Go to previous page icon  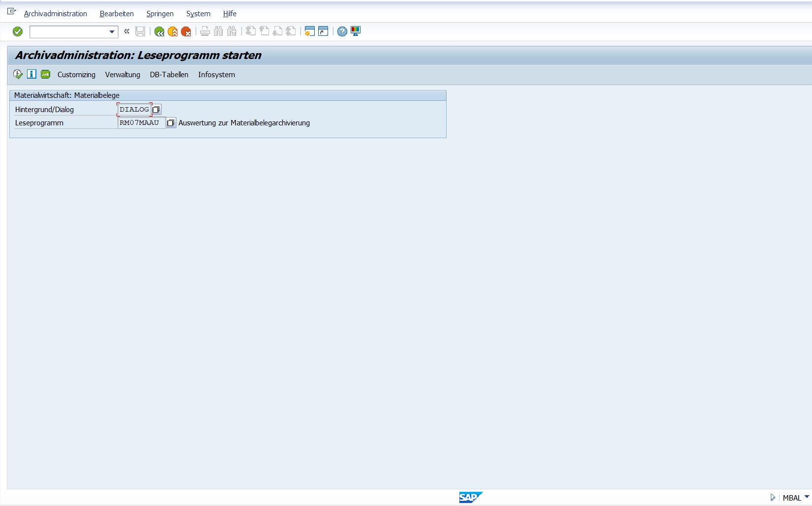point(264,31)
